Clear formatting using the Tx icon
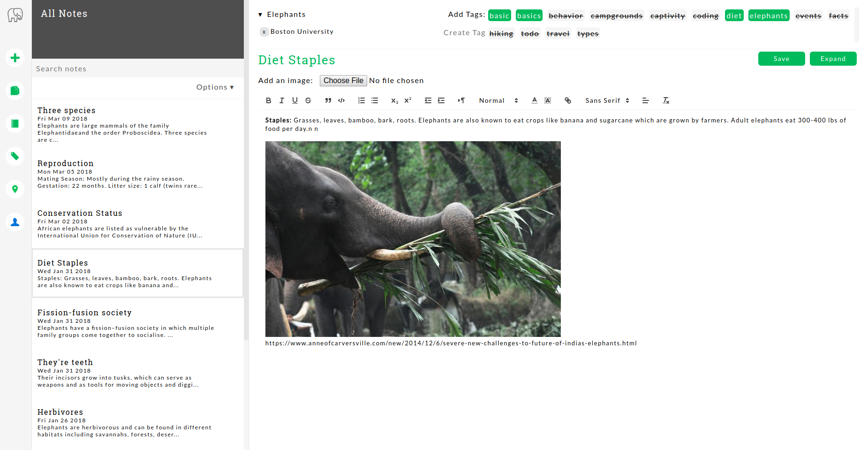The image size is (868, 450). (665, 100)
